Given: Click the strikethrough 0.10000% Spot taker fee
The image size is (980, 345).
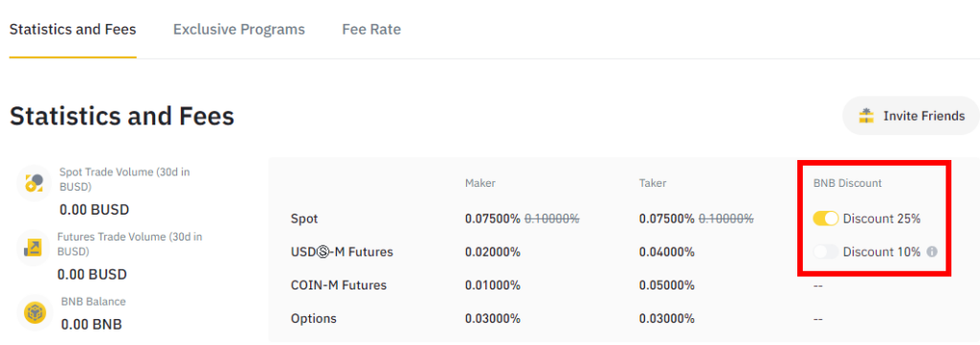Looking at the screenshot, I should tap(726, 218).
